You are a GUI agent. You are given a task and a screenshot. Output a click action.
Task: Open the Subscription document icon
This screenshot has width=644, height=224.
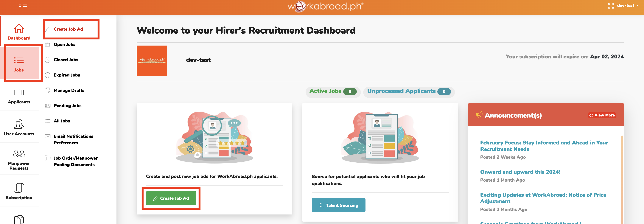[19, 188]
